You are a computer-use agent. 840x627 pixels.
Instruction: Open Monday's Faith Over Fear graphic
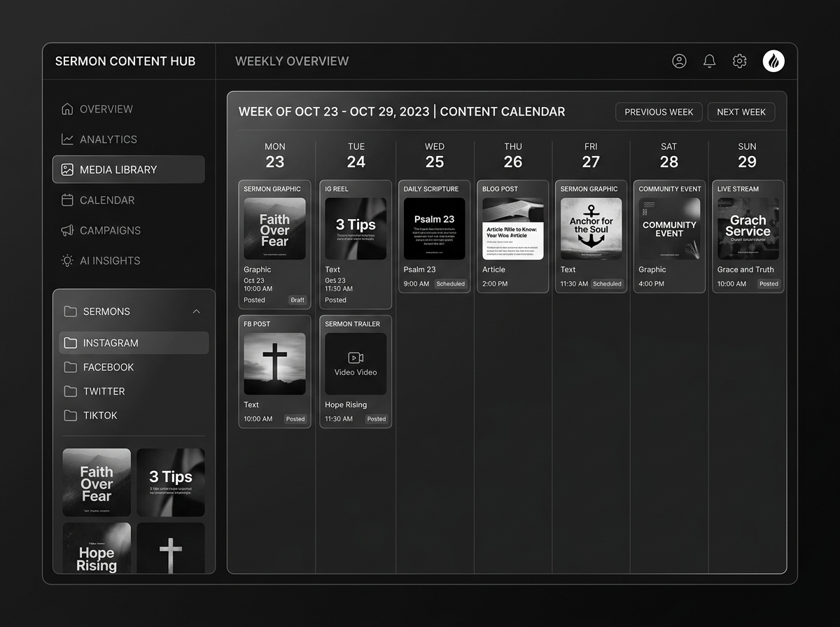click(274, 229)
